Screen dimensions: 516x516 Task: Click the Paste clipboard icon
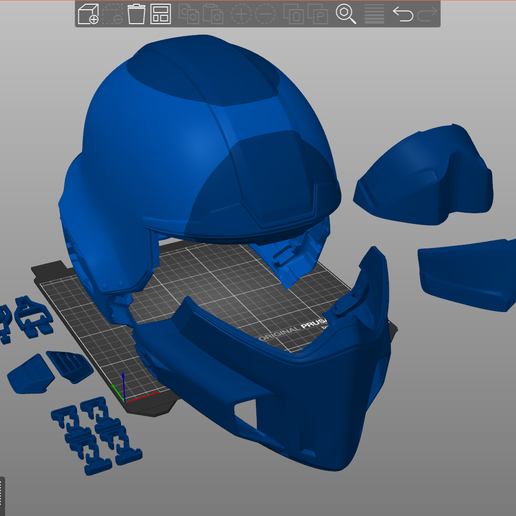(213, 14)
